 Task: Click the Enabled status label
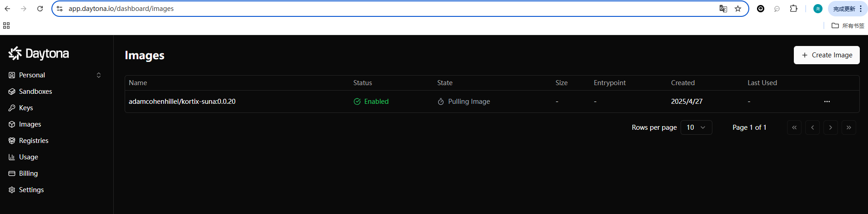tap(376, 102)
